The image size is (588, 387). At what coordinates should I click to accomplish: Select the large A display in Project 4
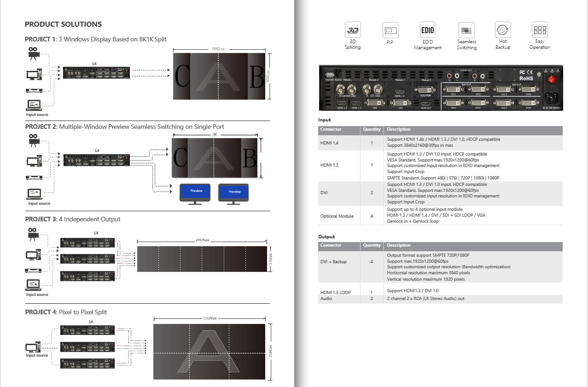pyautogui.click(x=209, y=352)
